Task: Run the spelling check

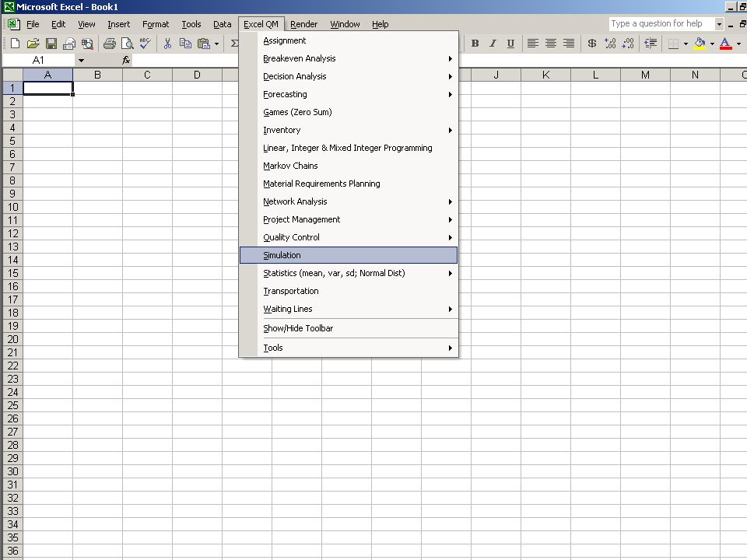Action: [x=145, y=44]
